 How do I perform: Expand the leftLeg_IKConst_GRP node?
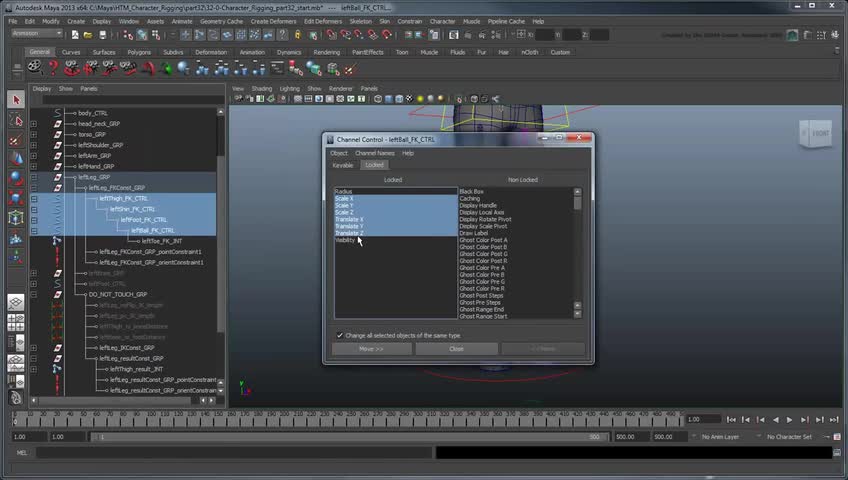coord(34,348)
